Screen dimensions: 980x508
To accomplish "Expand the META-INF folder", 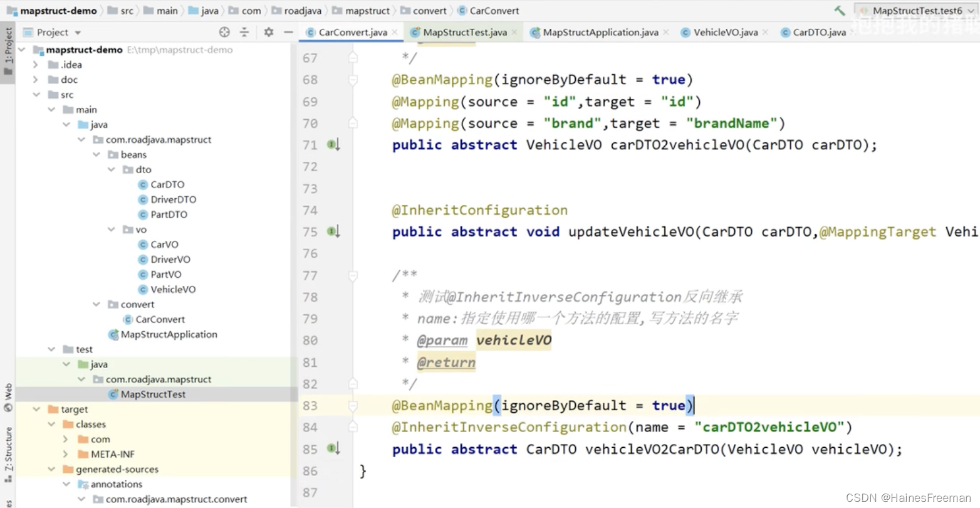I will tap(66, 454).
